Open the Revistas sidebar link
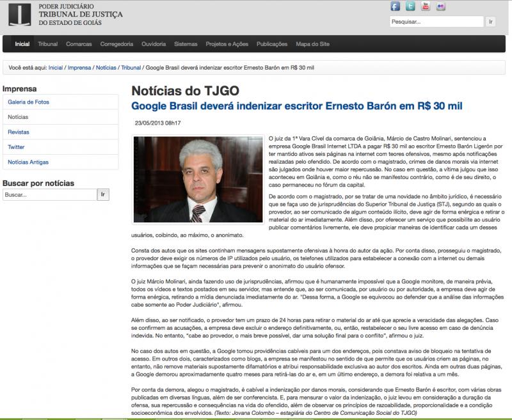The height and width of the screenshot is (420, 512). pyautogui.click(x=18, y=132)
